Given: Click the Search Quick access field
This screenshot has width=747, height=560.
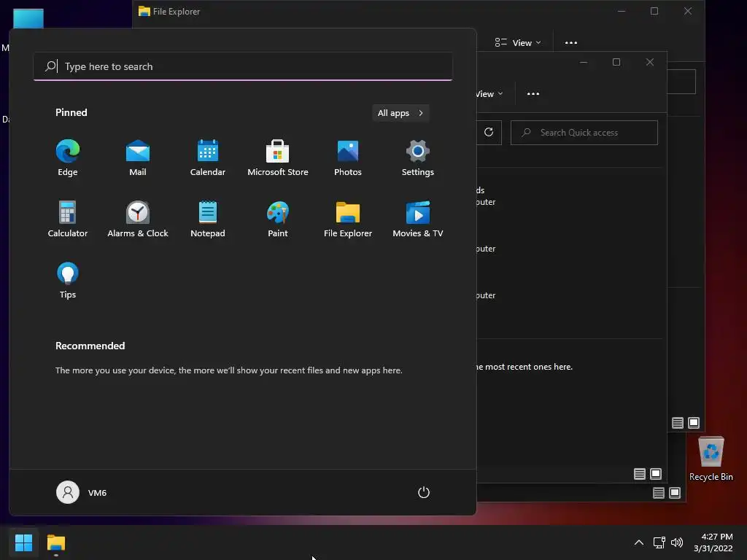Looking at the screenshot, I should click(584, 133).
